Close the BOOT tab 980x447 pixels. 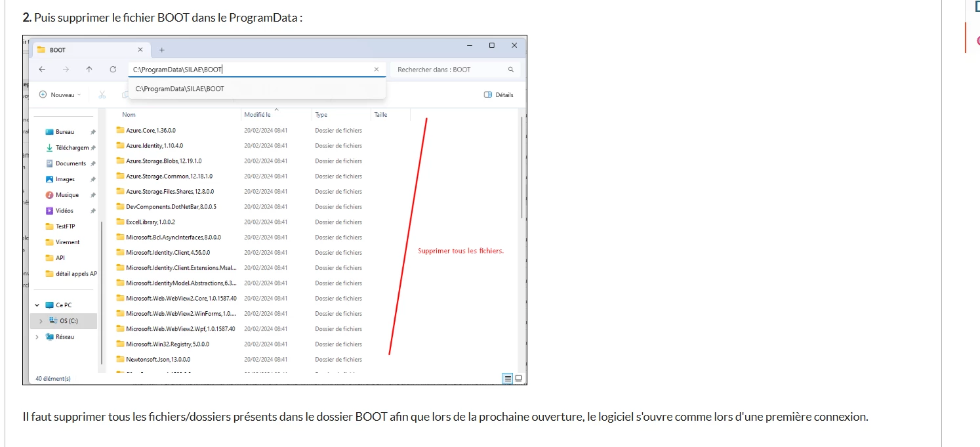click(x=140, y=50)
